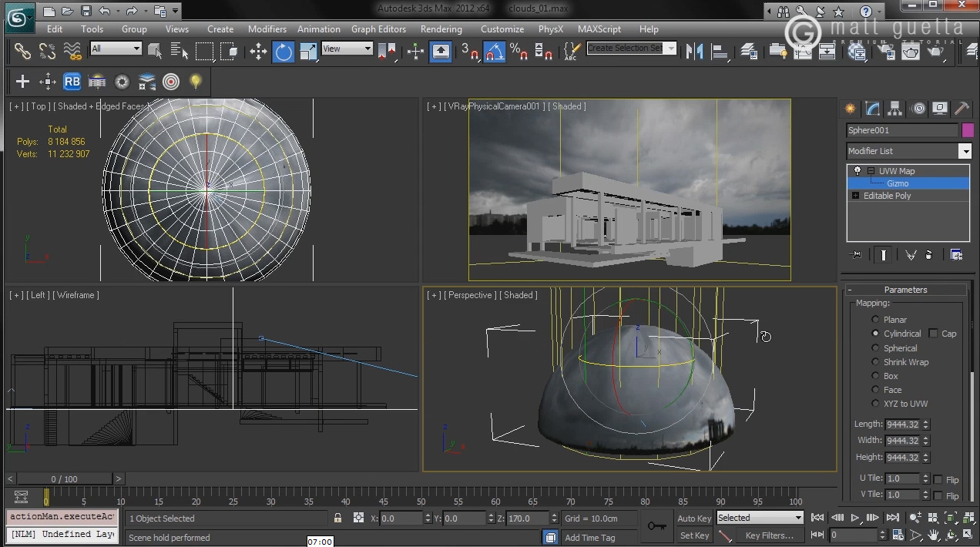Toggle the 3D Snaps magnet icon
Image resolution: width=980 pixels, height=547 pixels.
click(469, 52)
